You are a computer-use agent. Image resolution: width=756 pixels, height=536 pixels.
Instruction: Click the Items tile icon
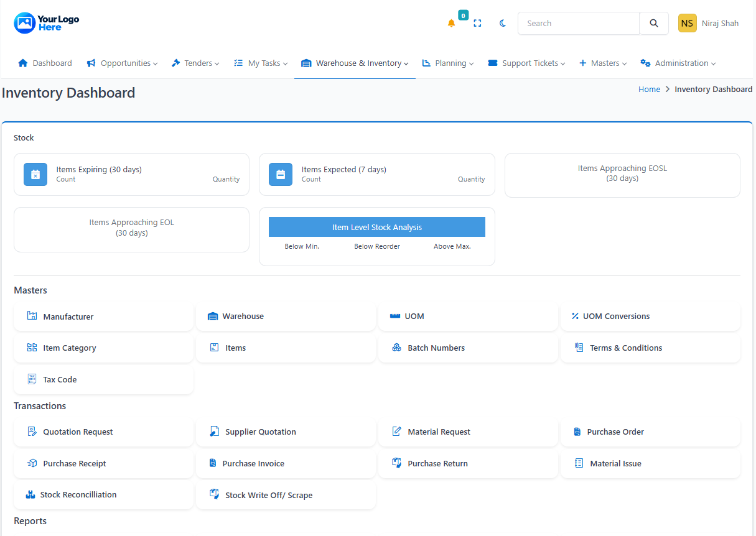click(214, 348)
